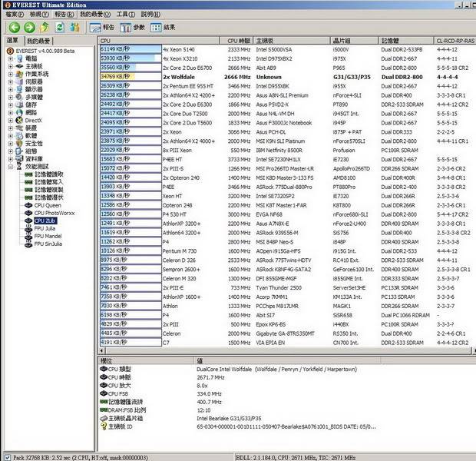This screenshot has height=461, width=476.
Task: Collapse the 效能測試 benchmark tree node
Action: (x=11, y=167)
